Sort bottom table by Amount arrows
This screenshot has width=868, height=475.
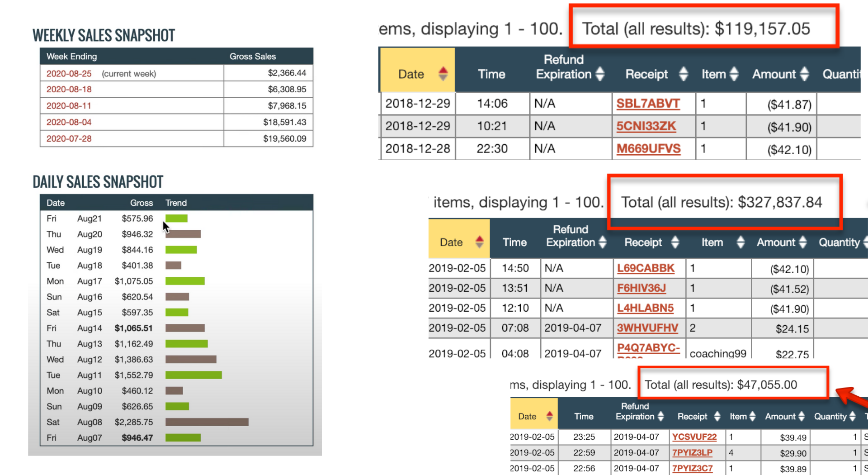click(802, 416)
